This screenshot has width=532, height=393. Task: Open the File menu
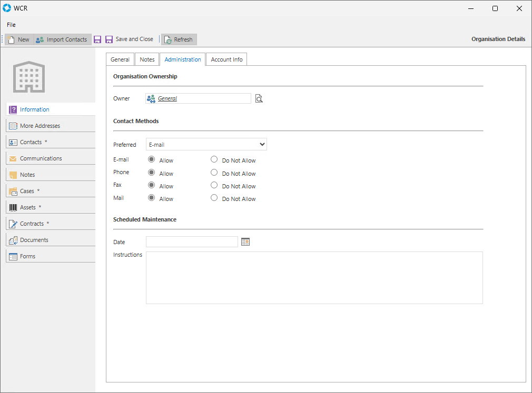coord(11,25)
